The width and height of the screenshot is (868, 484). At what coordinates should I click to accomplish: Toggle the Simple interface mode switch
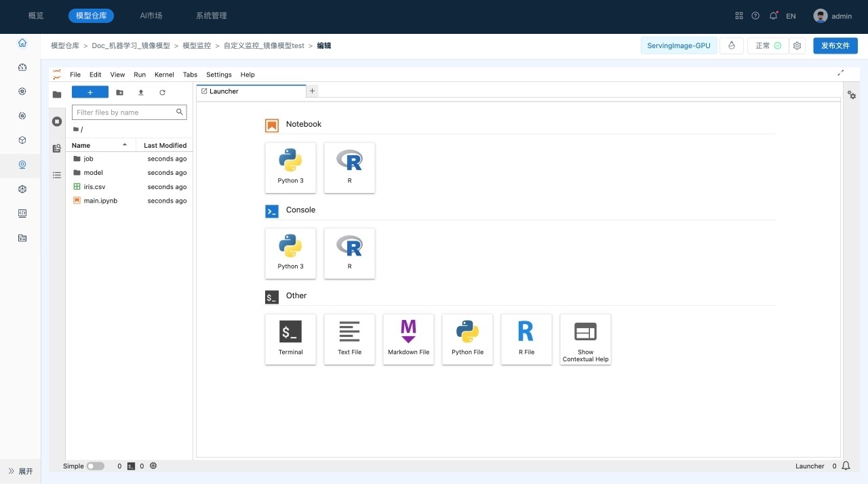click(95, 466)
